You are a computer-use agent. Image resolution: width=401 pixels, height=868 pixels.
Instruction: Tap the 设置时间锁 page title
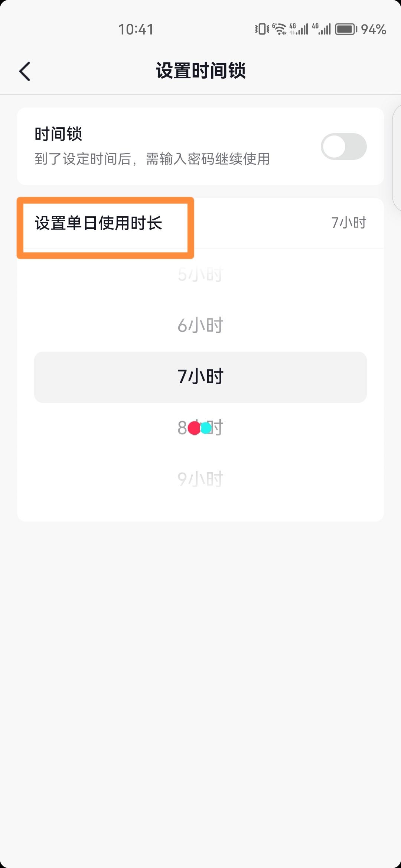pos(200,71)
